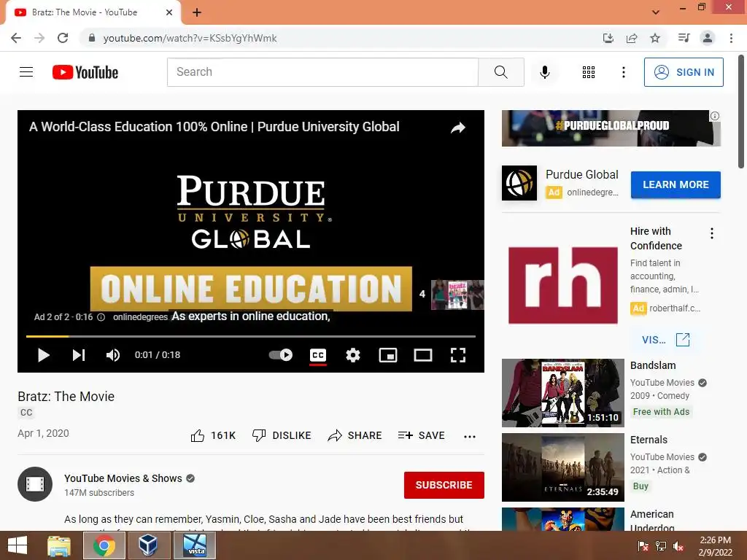Skip to the next video button
The height and width of the screenshot is (560, 747).
click(79, 355)
